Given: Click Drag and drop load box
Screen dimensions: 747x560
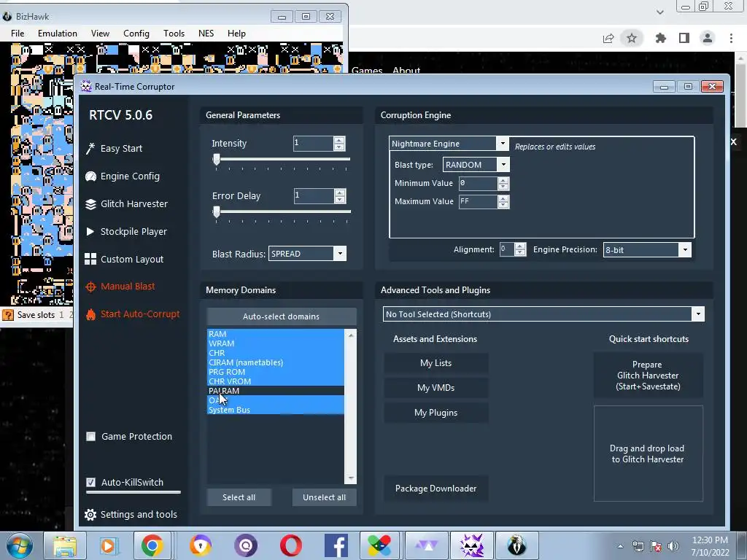Looking at the screenshot, I should click(x=648, y=454).
